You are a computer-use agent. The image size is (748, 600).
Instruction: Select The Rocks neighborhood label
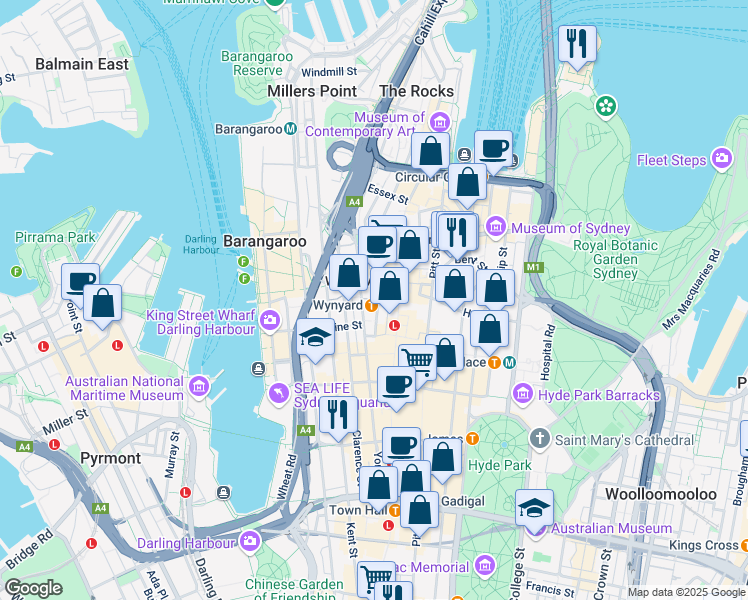[417, 91]
